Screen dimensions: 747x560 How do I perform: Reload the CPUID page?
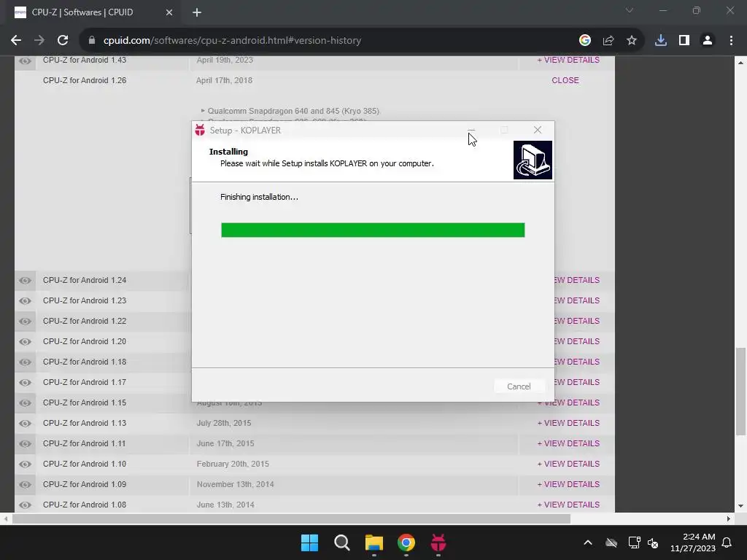[63, 41]
